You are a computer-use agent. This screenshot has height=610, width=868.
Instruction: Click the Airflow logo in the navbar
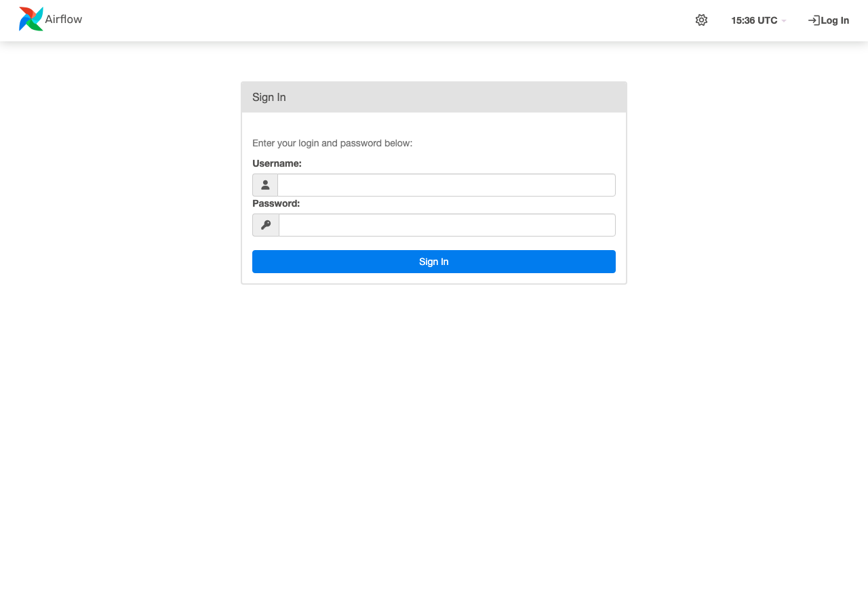(x=50, y=18)
